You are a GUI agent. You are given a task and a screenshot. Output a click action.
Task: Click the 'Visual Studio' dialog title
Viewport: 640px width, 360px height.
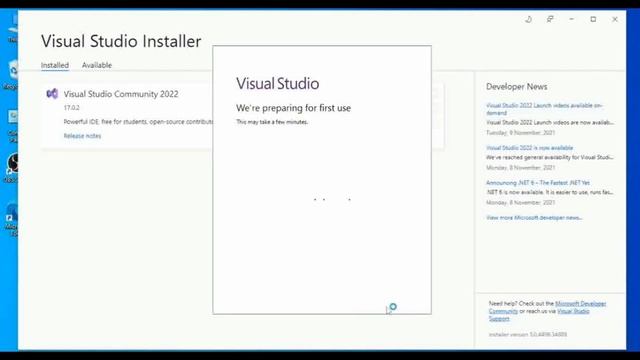click(278, 84)
